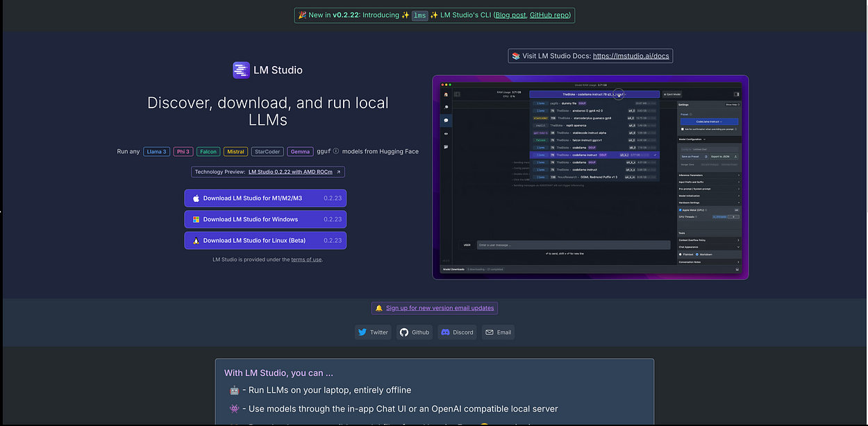Click Export to JSON in the app screenshot

pyautogui.click(x=723, y=156)
